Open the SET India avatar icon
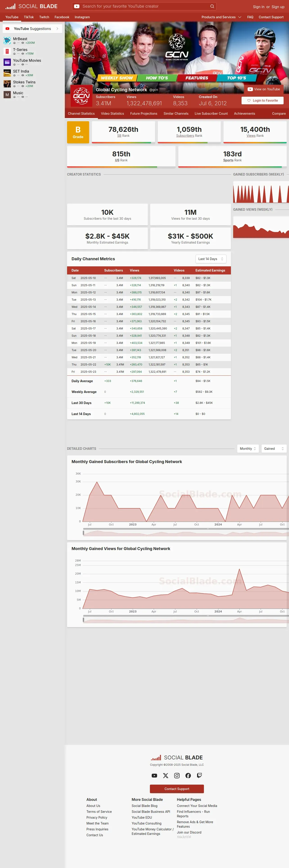This screenshot has height=868, width=289. coord(7,73)
